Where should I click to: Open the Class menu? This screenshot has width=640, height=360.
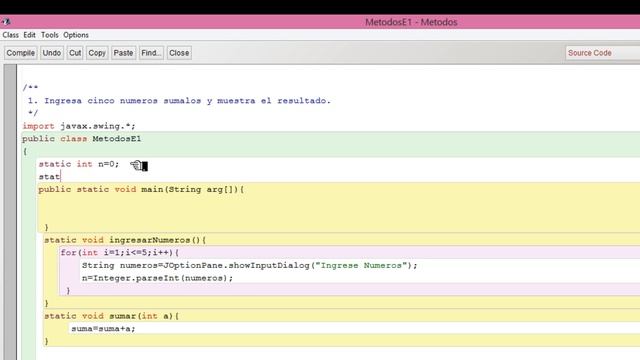(x=11, y=35)
